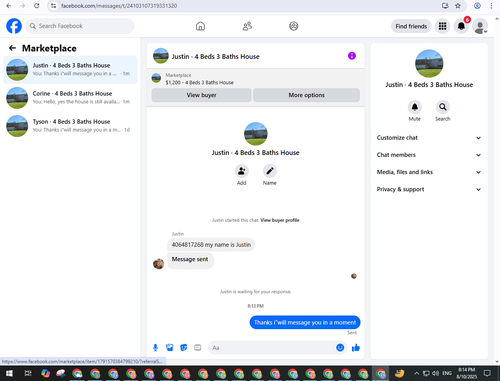Screen dimensions: 500x381
Task: Click the taskbar clock
Action: click(x=467, y=373)
